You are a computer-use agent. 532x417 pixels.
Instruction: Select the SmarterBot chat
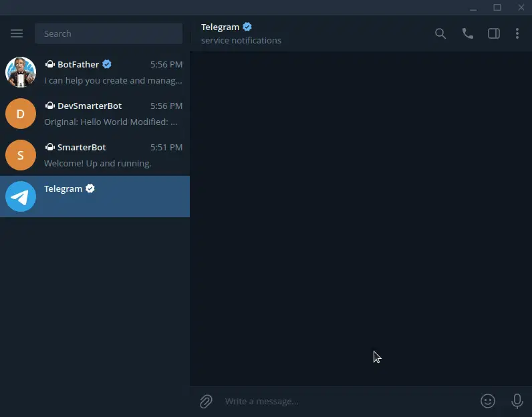(x=95, y=155)
